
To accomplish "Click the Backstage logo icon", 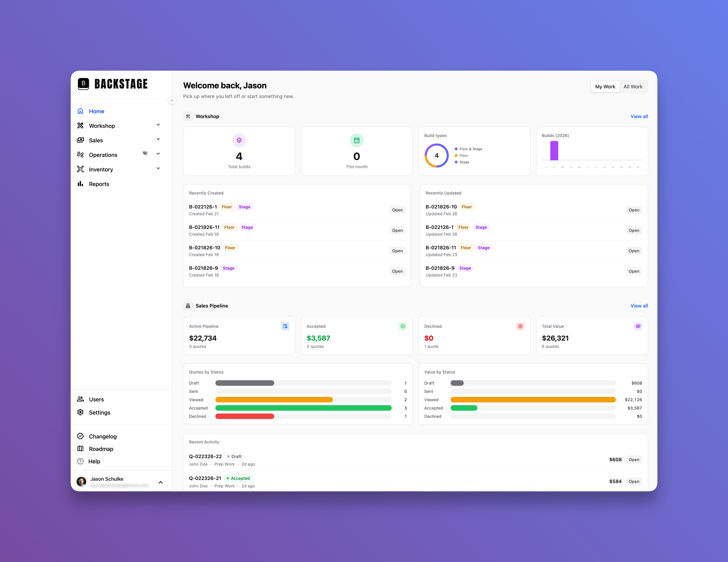I will [x=83, y=84].
